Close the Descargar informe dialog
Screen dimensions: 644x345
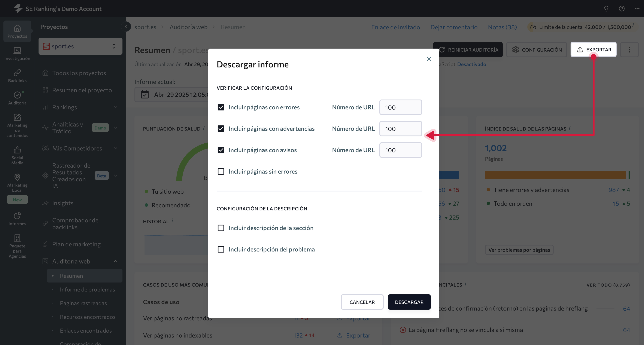[x=429, y=59]
